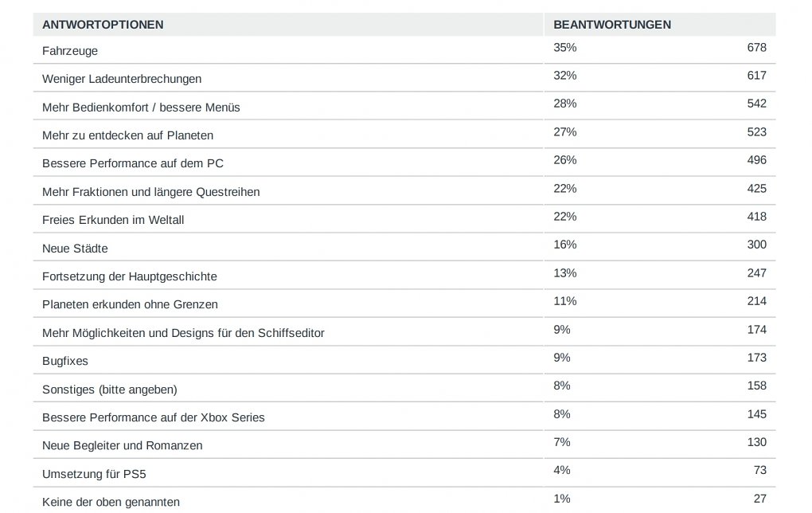Click the Bugfixes row label
The width and height of the screenshot is (812, 513).
[x=65, y=361]
